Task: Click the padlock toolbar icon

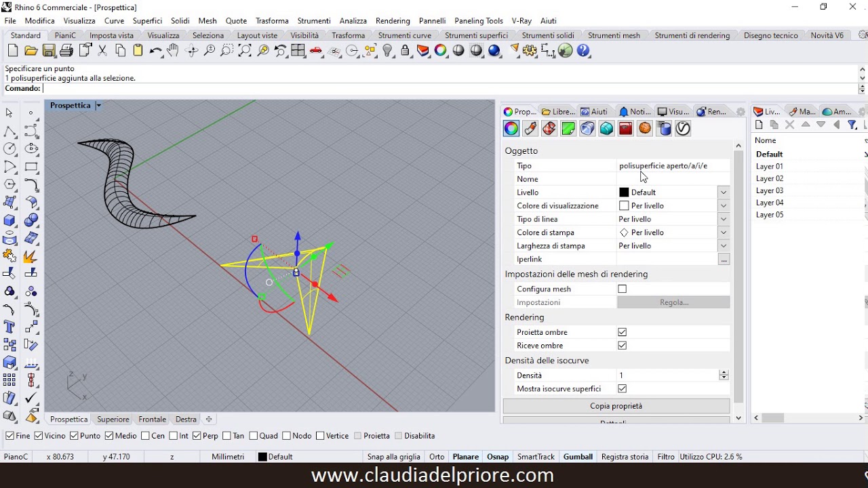Action: pos(405,51)
